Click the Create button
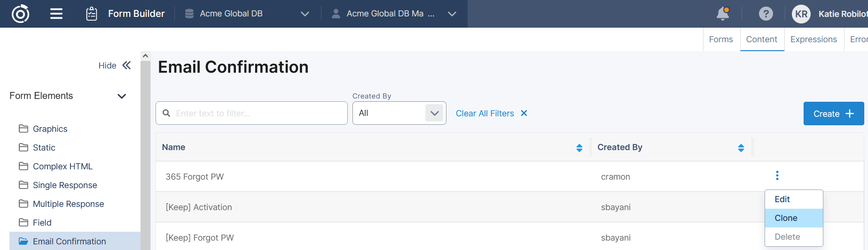The image size is (868, 250). (x=833, y=114)
